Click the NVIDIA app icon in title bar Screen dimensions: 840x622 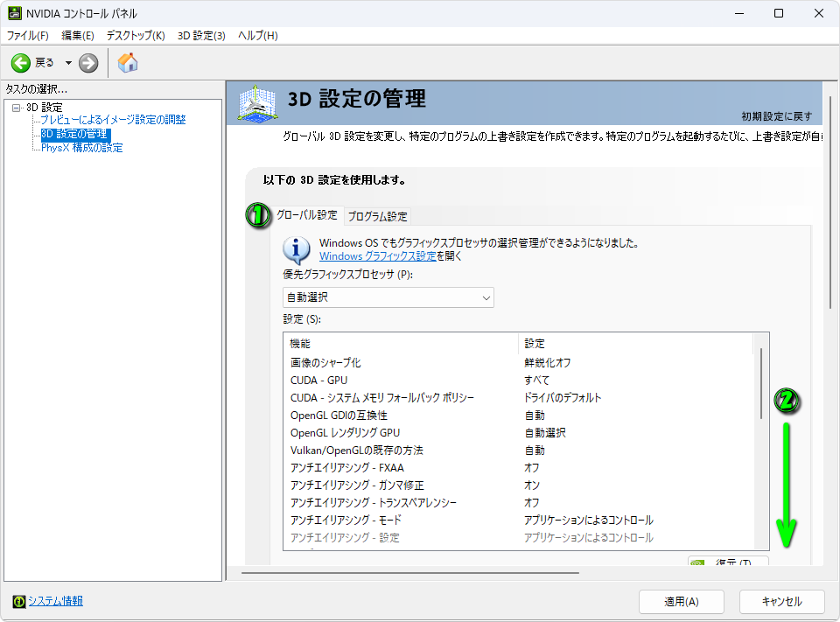(15, 13)
